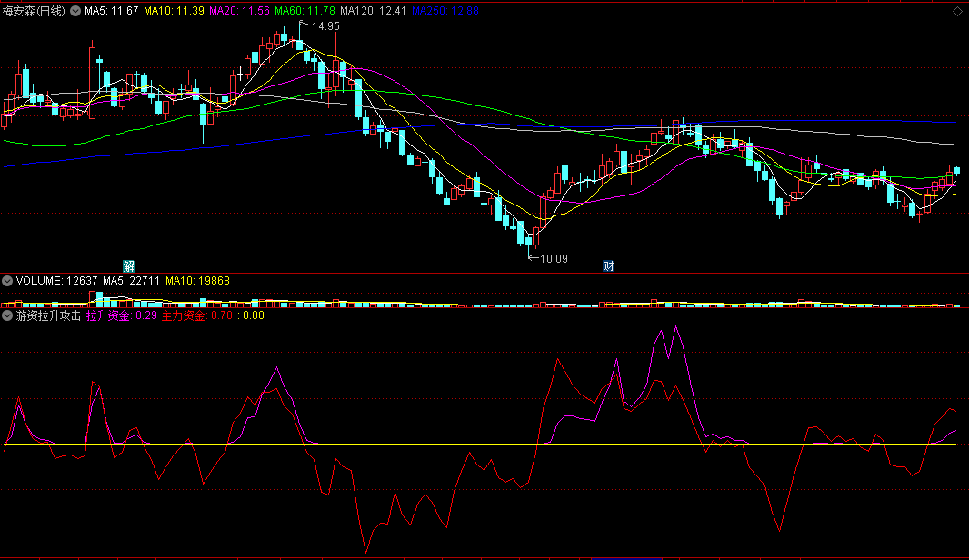The image size is (969, 560).
Task: Click the 10.09 low price label
Action: (554, 258)
